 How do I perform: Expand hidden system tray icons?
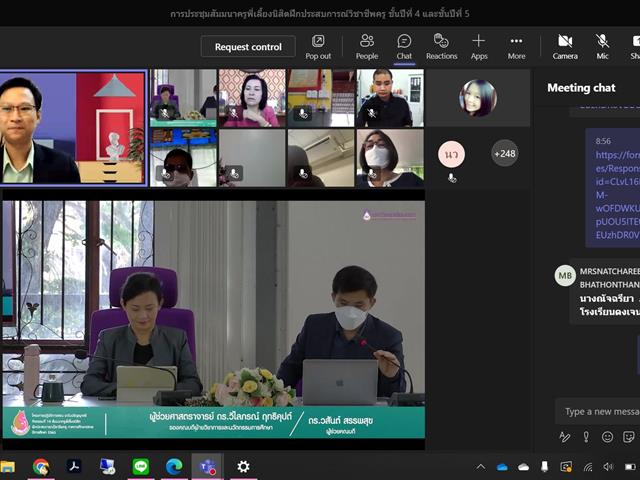[481, 467]
